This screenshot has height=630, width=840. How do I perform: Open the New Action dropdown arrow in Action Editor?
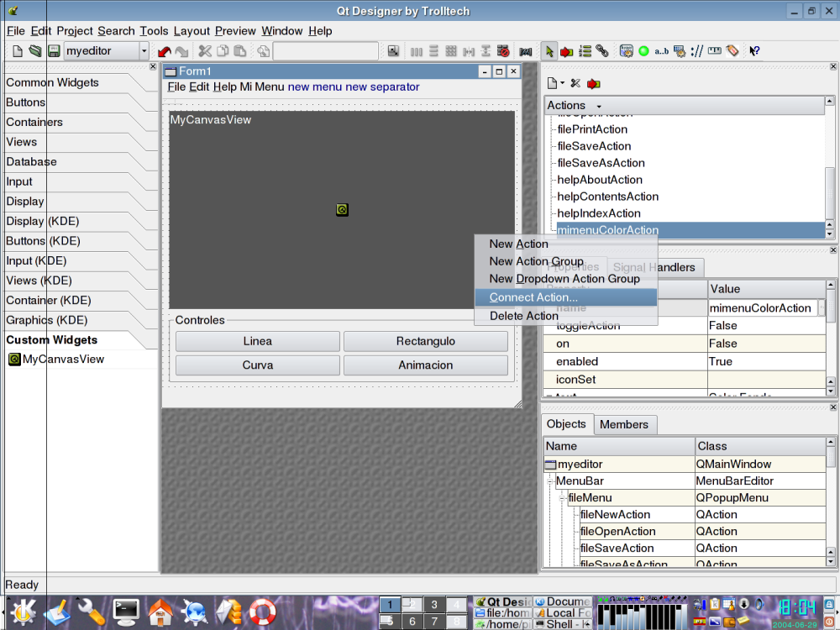click(x=562, y=83)
